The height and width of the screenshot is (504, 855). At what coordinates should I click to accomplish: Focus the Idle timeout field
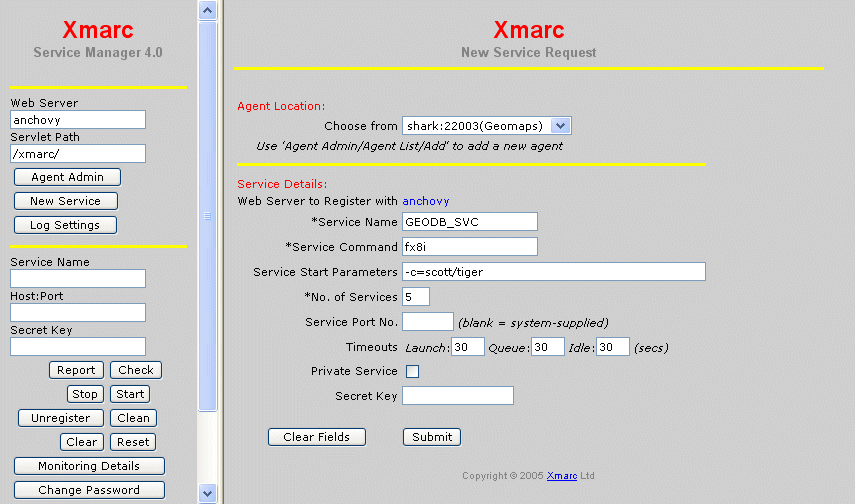613,347
